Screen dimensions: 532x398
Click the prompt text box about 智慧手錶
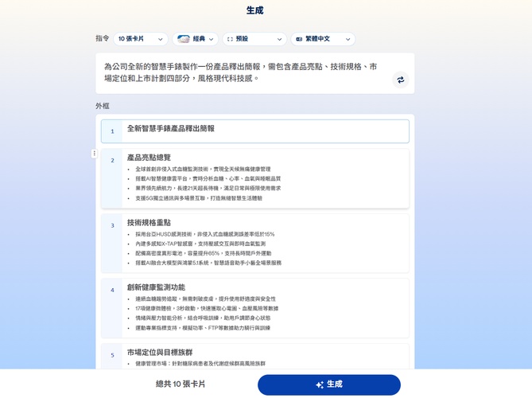[254, 73]
